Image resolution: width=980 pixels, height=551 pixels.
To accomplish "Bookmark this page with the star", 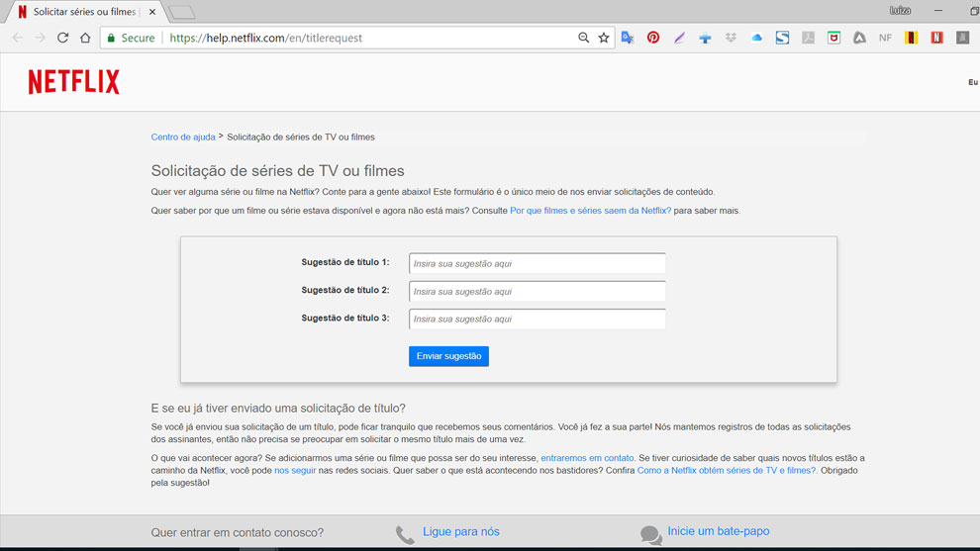I will (604, 38).
